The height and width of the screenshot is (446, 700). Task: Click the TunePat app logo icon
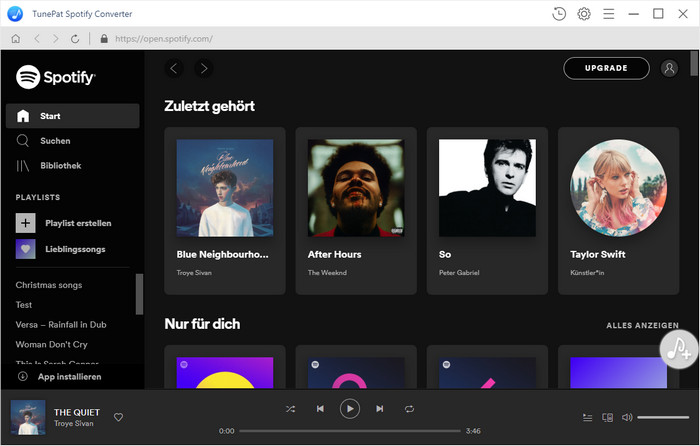pos(15,14)
